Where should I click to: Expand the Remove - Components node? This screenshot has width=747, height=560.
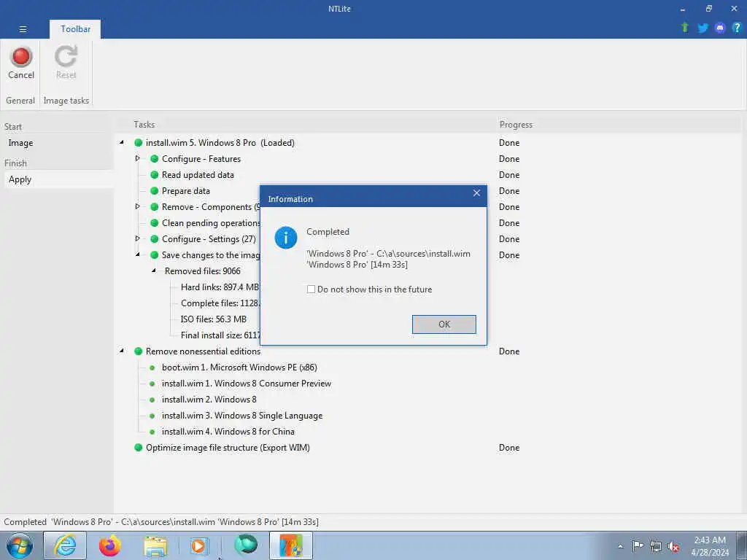138,206
